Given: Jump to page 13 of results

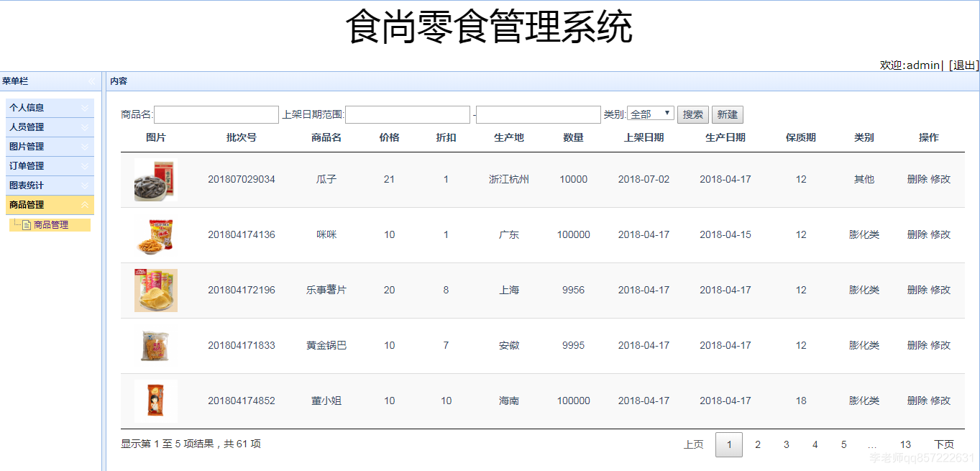Looking at the screenshot, I should [905, 444].
